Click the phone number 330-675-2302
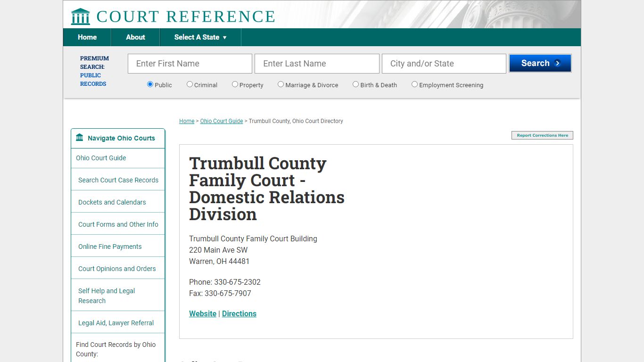644x362 pixels. (x=237, y=282)
